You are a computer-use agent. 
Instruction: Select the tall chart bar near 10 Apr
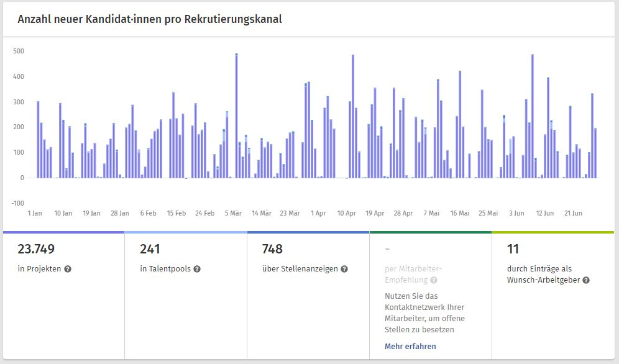click(353, 118)
